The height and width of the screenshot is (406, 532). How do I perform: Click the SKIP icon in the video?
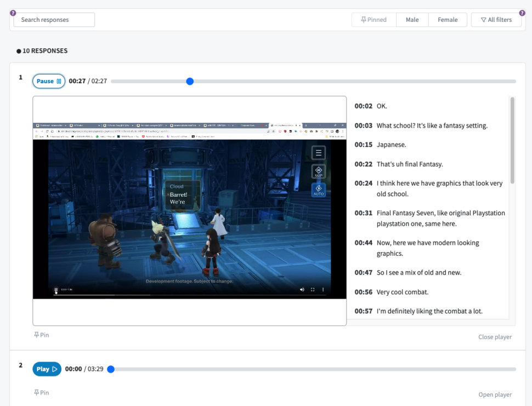click(319, 171)
